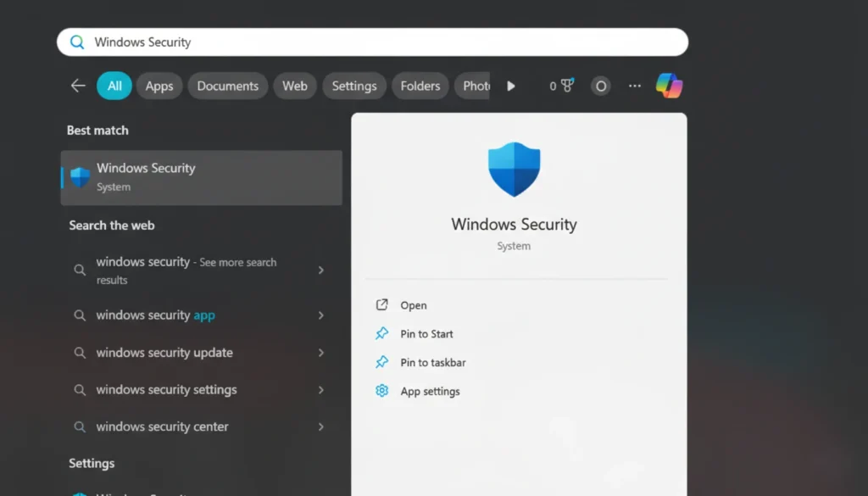Click the Windows Security title in preview pane
The height and width of the screenshot is (496, 868).
click(x=515, y=224)
